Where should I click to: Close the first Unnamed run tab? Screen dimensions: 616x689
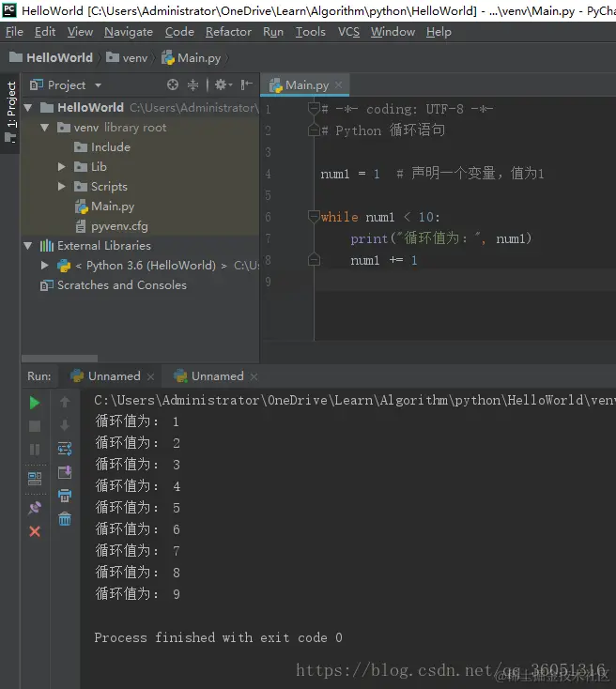tap(150, 376)
